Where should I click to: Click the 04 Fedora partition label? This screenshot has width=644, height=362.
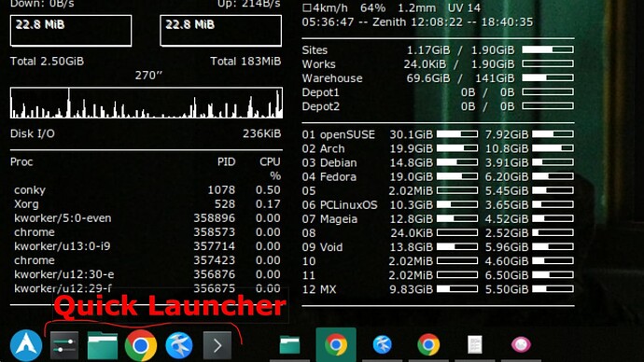(329, 177)
